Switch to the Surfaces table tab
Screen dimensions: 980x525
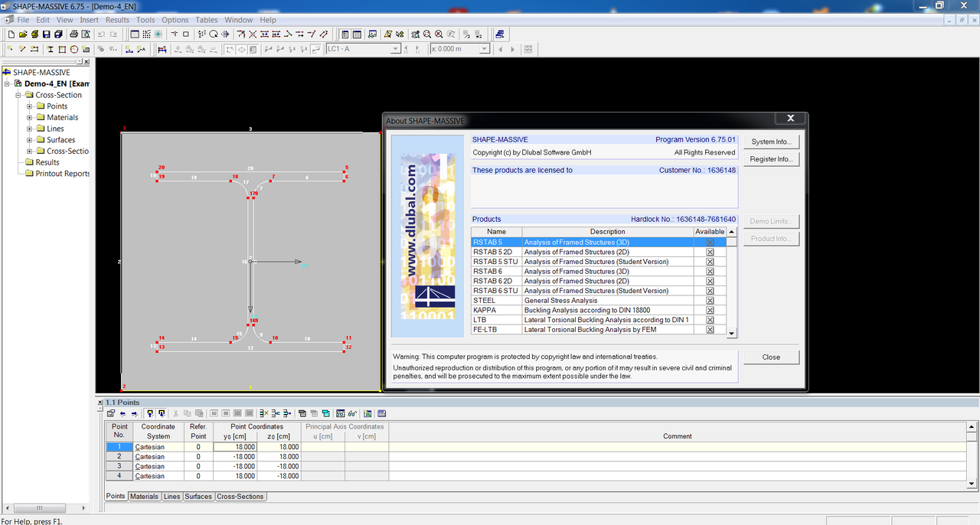(198, 497)
